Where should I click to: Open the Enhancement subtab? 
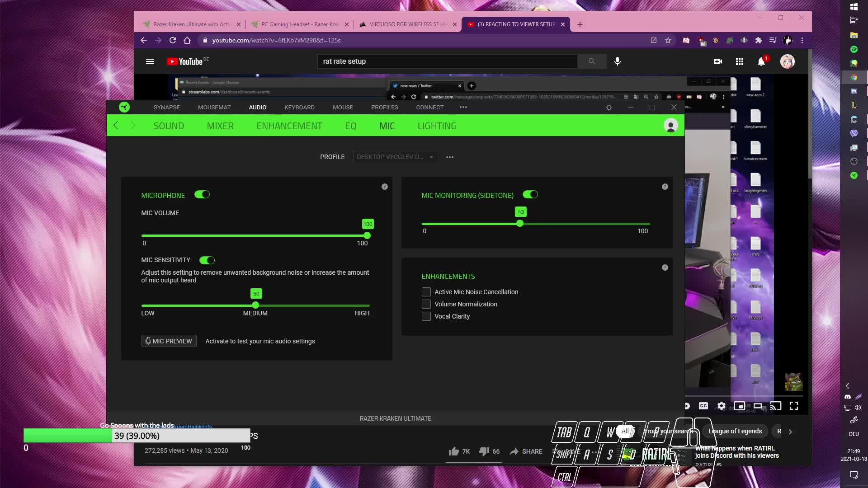click(289, 126)
